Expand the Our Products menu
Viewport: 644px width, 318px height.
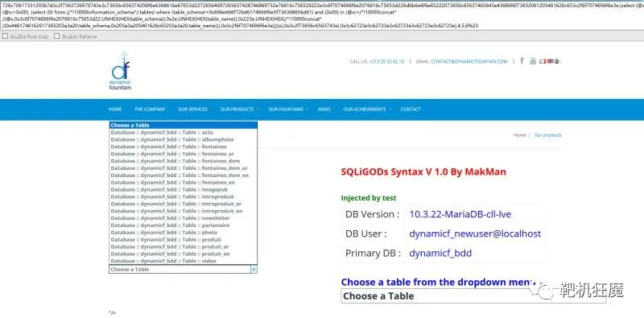coord(239,109)
